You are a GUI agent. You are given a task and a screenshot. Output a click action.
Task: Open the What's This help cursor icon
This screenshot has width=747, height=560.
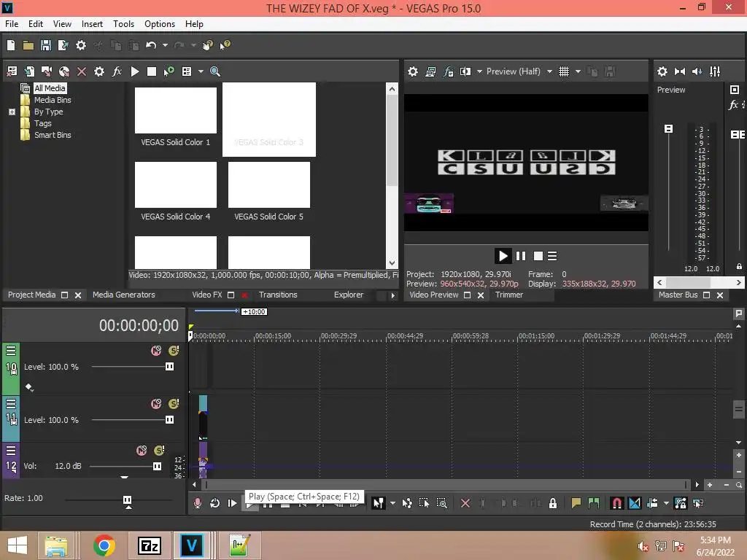pyautogui.click(x=225, y=45)
